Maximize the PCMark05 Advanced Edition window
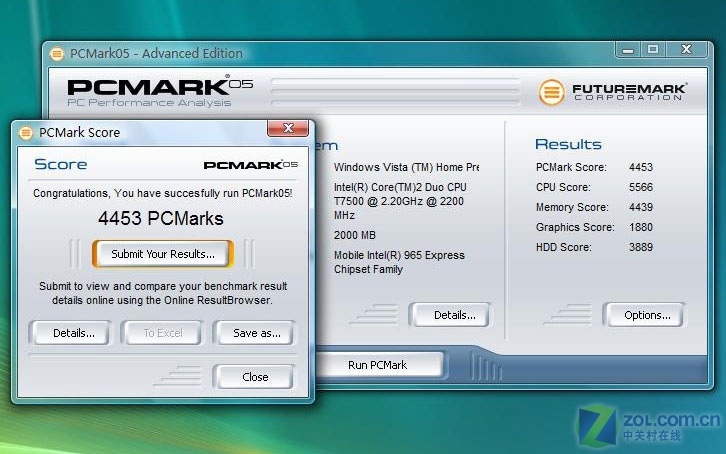 [653, 50]
